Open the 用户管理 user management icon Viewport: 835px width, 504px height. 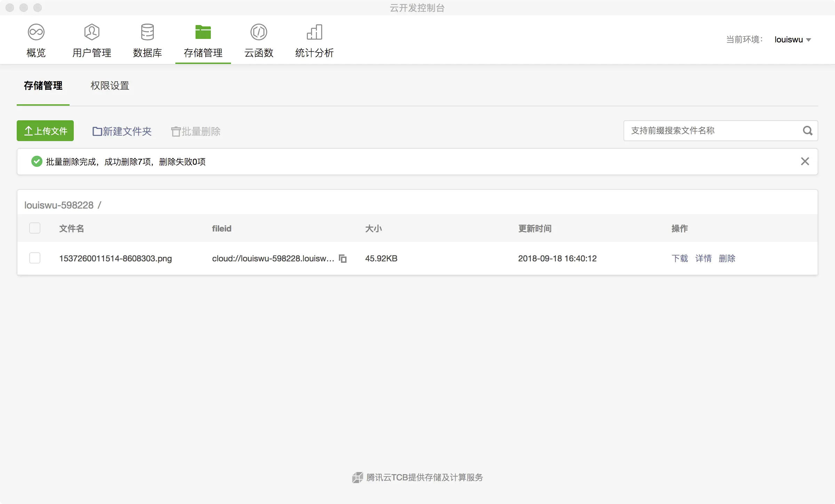(92, 32)
